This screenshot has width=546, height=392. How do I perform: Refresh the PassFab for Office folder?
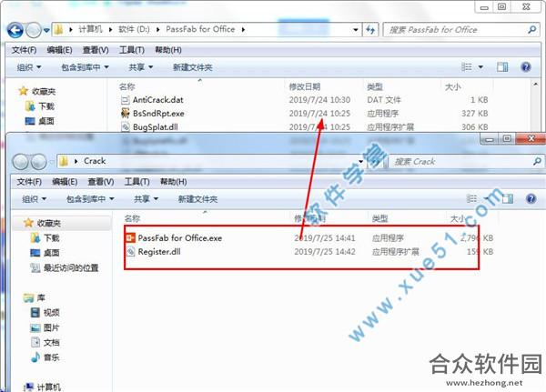[x=370, y=30]
